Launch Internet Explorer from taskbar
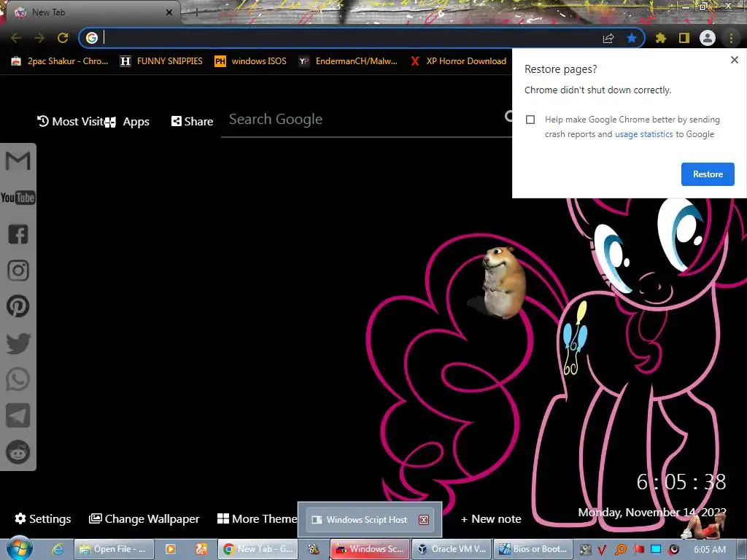 click(57, 549)
